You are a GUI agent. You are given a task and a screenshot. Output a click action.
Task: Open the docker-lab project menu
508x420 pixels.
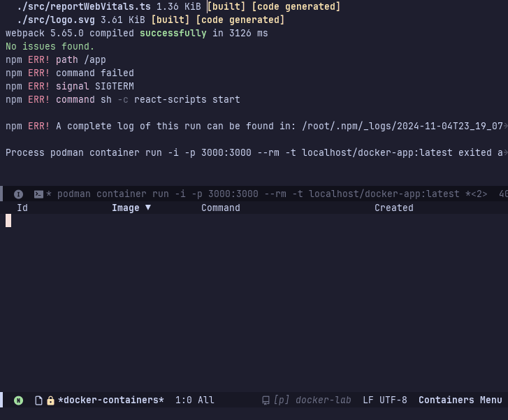(x=323, y=400)
